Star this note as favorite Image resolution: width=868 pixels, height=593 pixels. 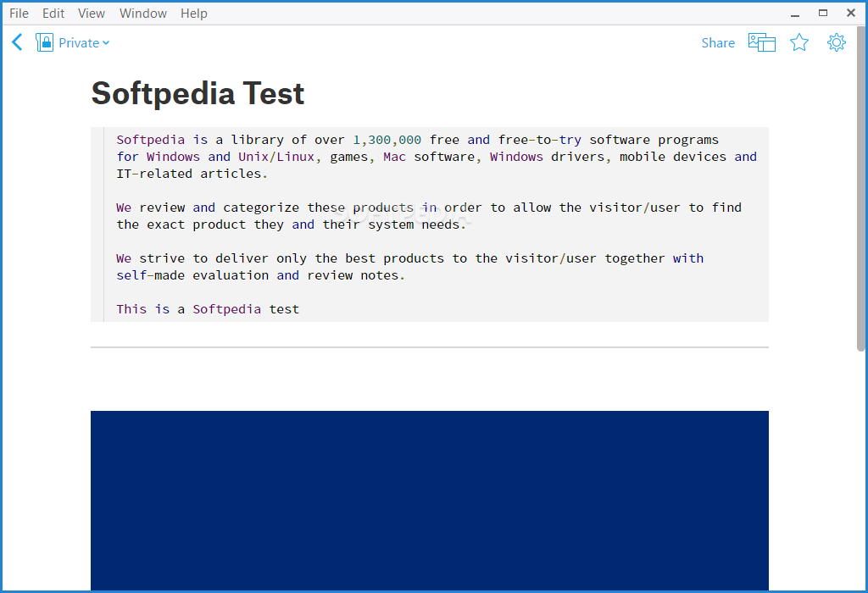(x=798, y=42)
